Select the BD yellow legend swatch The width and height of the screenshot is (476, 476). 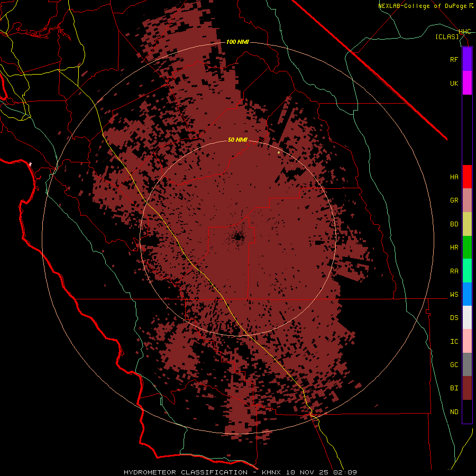pos(467,224)
